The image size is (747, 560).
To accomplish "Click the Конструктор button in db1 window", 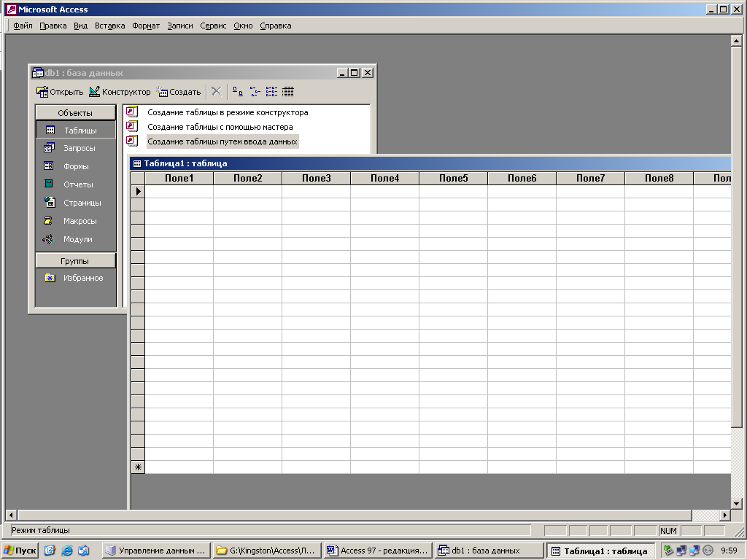I will [120, 92].
